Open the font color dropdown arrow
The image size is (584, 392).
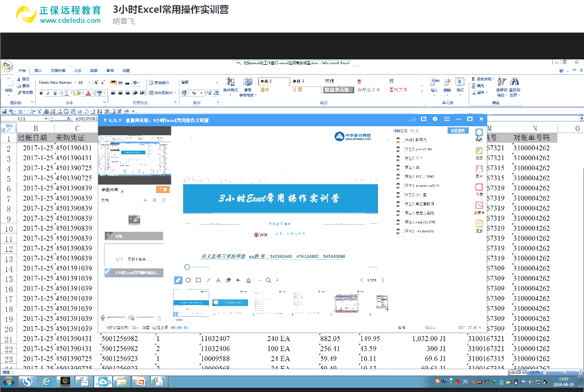click(x=93, y=93)
